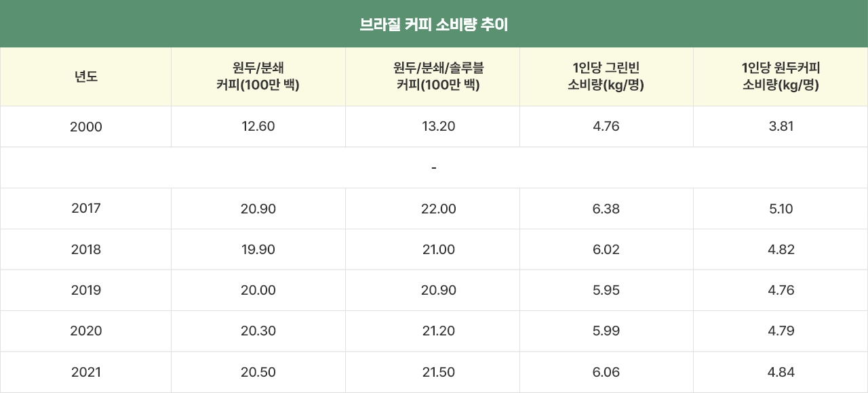Select the 1인당 그린빈 소비량 header
The image size is (868, 393).
pyautogui.click(x=606, y=77)
